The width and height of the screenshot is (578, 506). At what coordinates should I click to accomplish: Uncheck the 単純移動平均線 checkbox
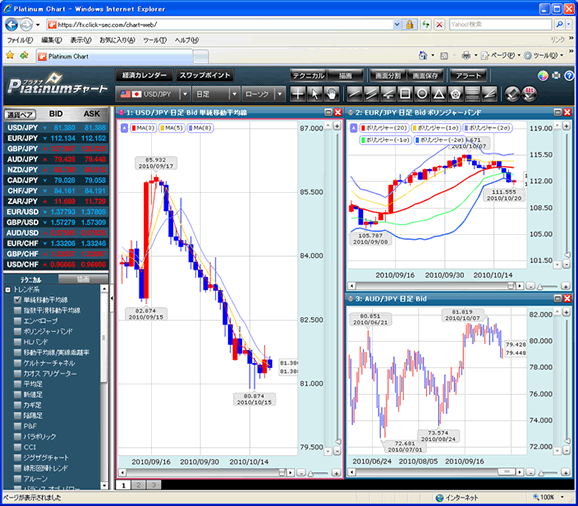coord(17,300)
